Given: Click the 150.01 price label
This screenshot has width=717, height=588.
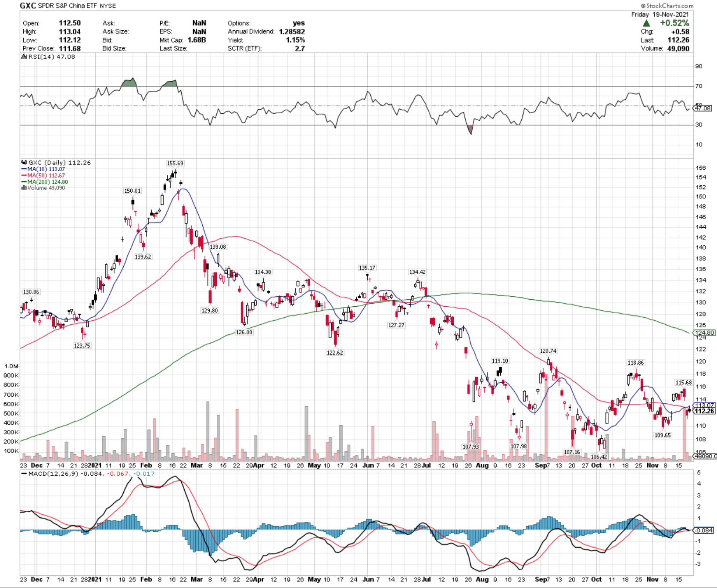Looking at the screenshot, I should pos(133,191).
